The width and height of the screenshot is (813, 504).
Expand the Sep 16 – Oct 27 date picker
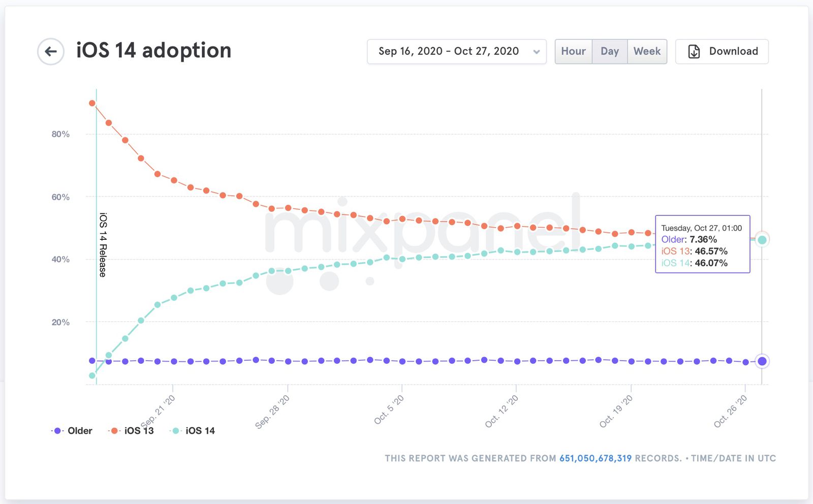tap(456, 51)
